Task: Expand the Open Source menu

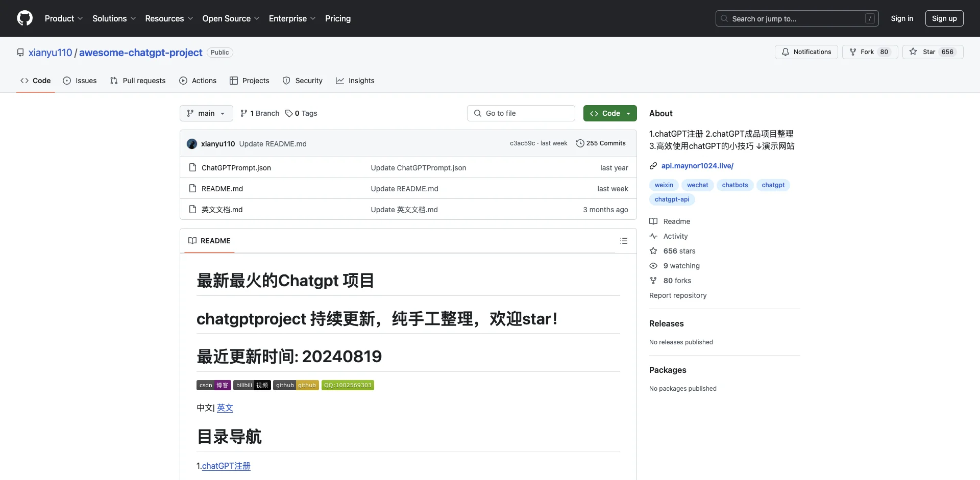Action: tap(231, 18)
